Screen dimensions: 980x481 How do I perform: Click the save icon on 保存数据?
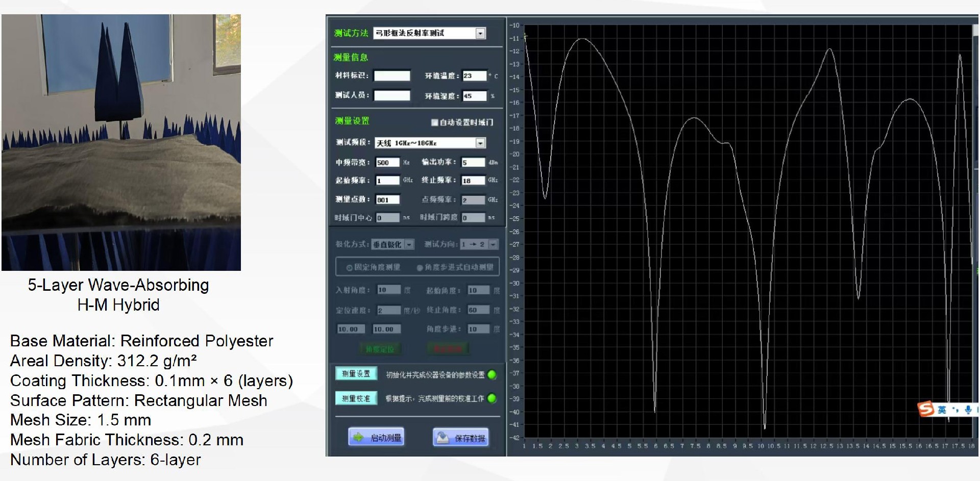click(443, 437)
